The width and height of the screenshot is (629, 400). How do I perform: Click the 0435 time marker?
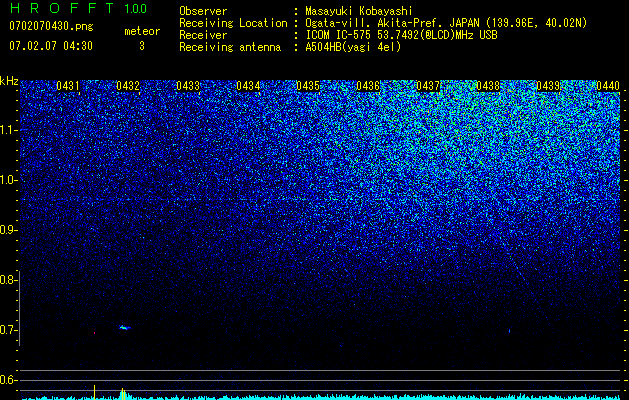[x=308, y=86]
